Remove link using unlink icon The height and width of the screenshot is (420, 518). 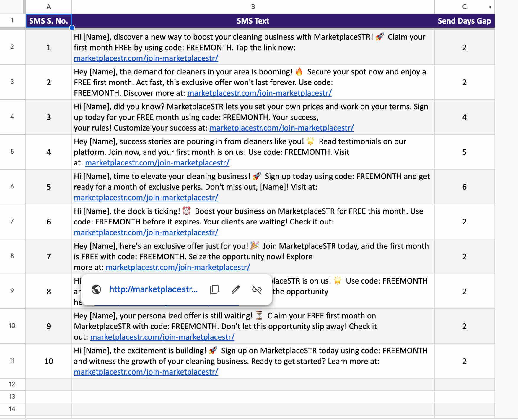[x=257, y=289]
